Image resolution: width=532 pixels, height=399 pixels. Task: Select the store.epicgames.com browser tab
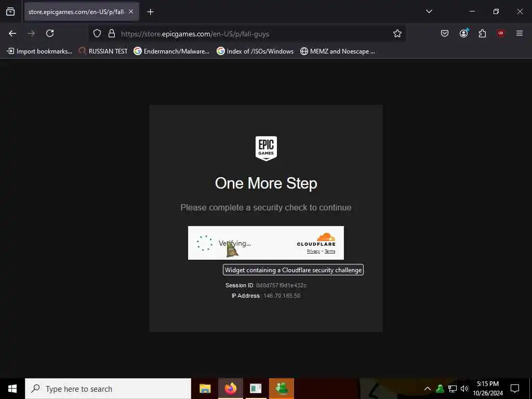click(82, 11)
